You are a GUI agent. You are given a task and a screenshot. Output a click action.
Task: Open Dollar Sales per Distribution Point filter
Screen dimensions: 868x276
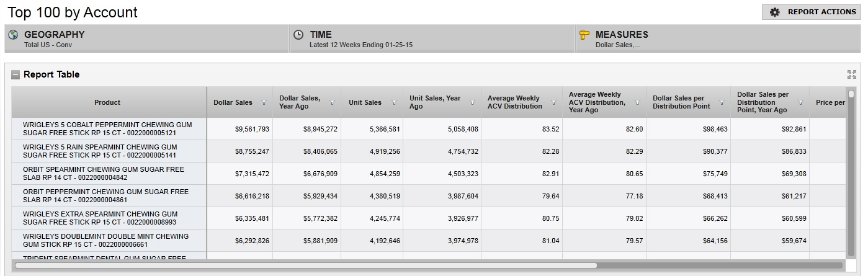721,103
